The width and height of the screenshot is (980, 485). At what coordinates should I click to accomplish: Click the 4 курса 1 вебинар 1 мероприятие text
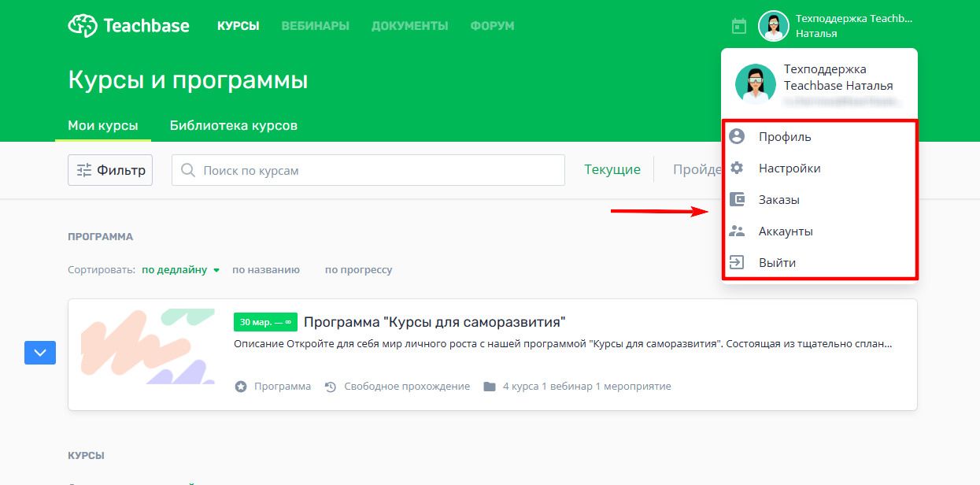coord(587,387)
